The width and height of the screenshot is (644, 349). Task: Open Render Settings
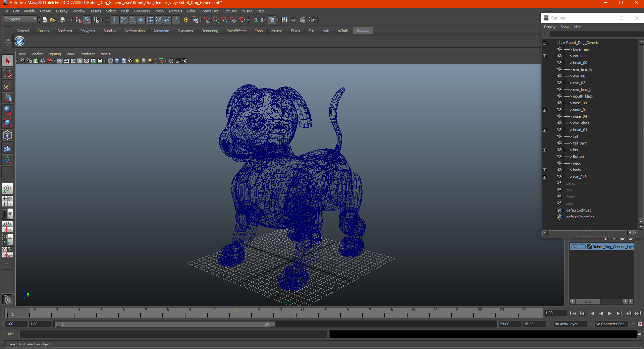click(x=312, y=20)
